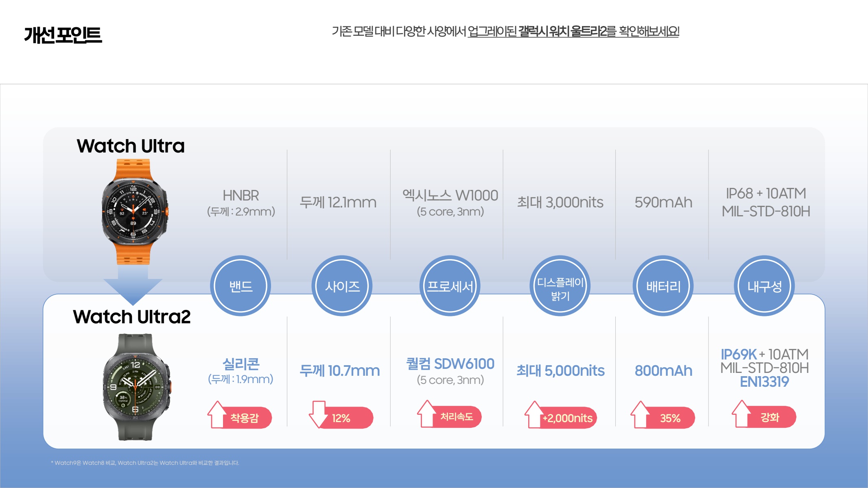Click the 디스플레이 밝기 circle icon
The width and height of the screenshot is (868, 488).
[x=560, y=286]
